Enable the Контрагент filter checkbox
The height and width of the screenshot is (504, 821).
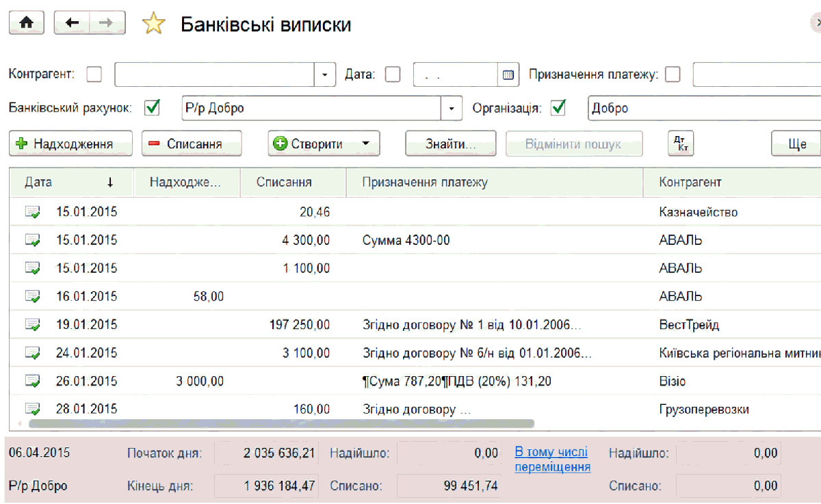tap(94, 74)
